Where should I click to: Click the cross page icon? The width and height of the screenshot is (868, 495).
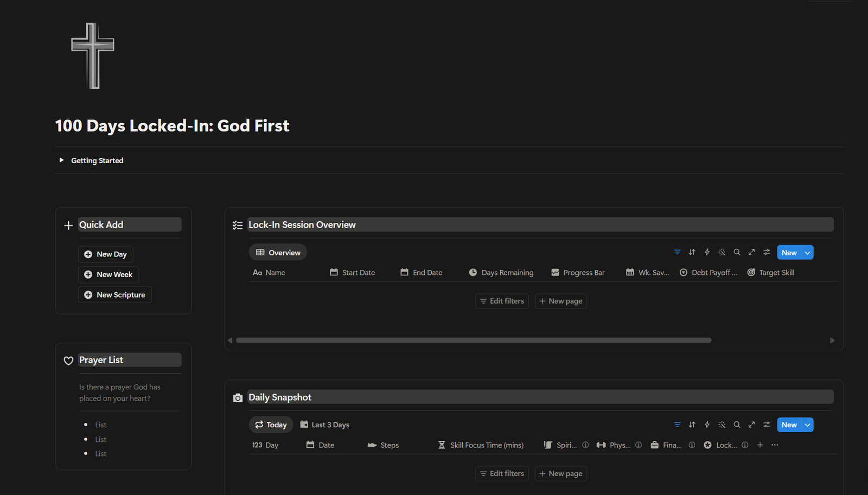93,56
